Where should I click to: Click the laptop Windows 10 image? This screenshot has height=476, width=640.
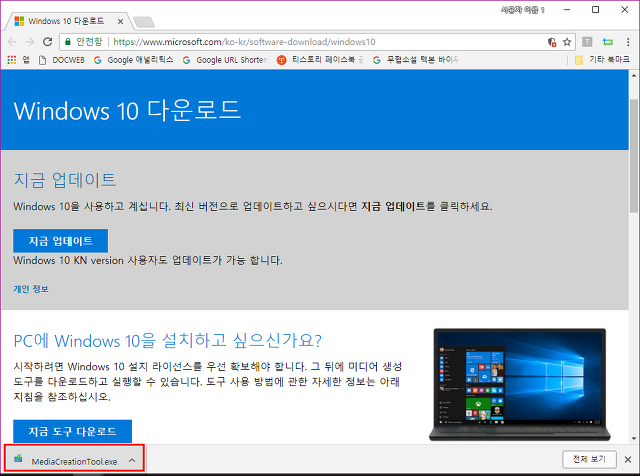520,385
